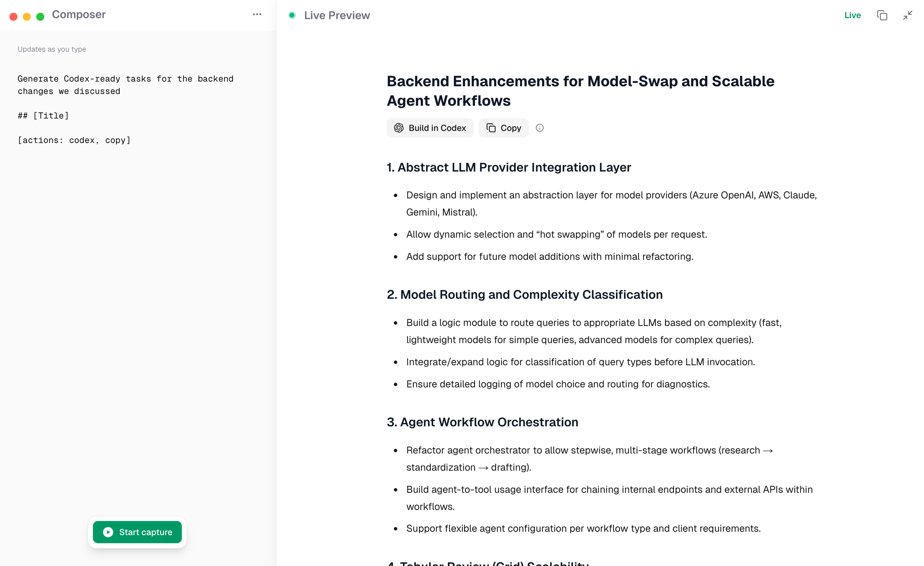This screenshot has width=924, height=566.
Task: Open the Composer three-dot options menu
Action: coord(257,14)
